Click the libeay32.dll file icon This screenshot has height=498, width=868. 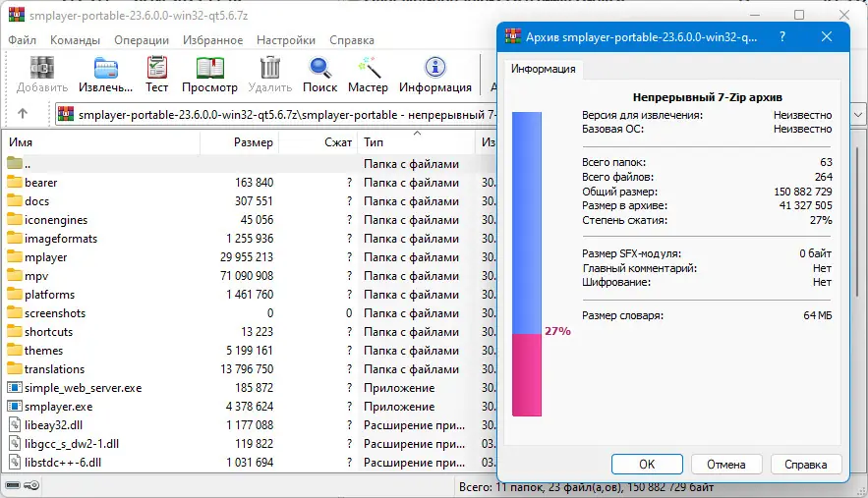(x=15, y=425)
